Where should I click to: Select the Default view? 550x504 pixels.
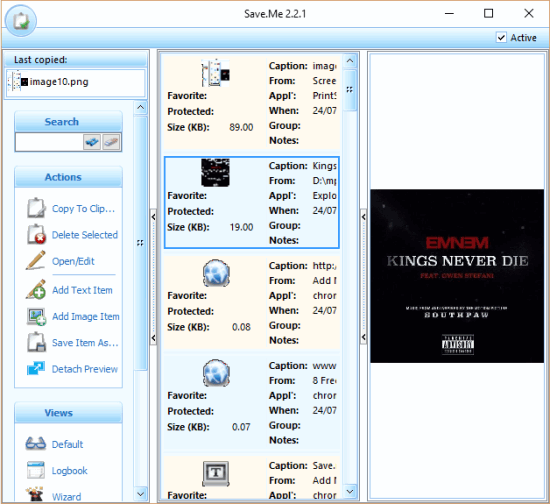pos(67,444)
